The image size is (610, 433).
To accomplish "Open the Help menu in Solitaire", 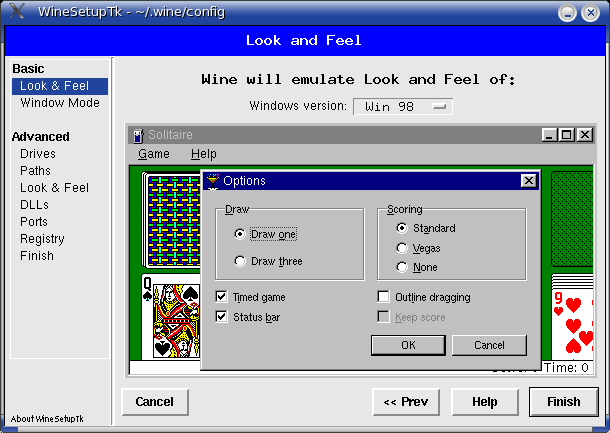I will coord(203,154).
